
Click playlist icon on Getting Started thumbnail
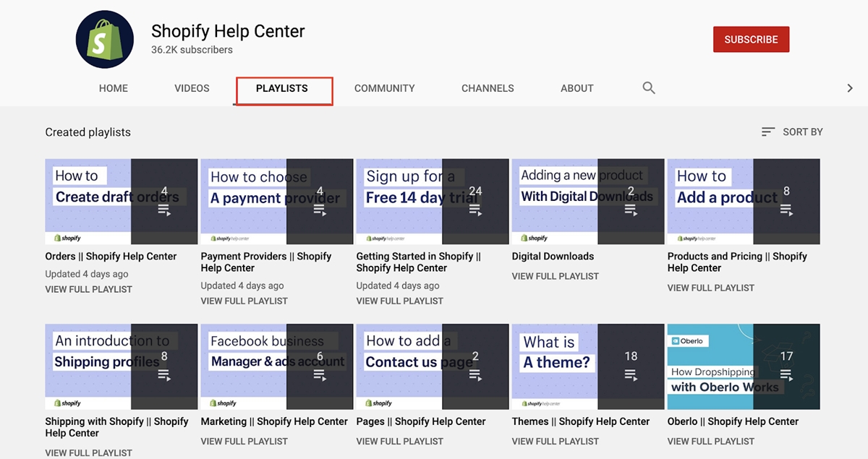coord(475,210)
